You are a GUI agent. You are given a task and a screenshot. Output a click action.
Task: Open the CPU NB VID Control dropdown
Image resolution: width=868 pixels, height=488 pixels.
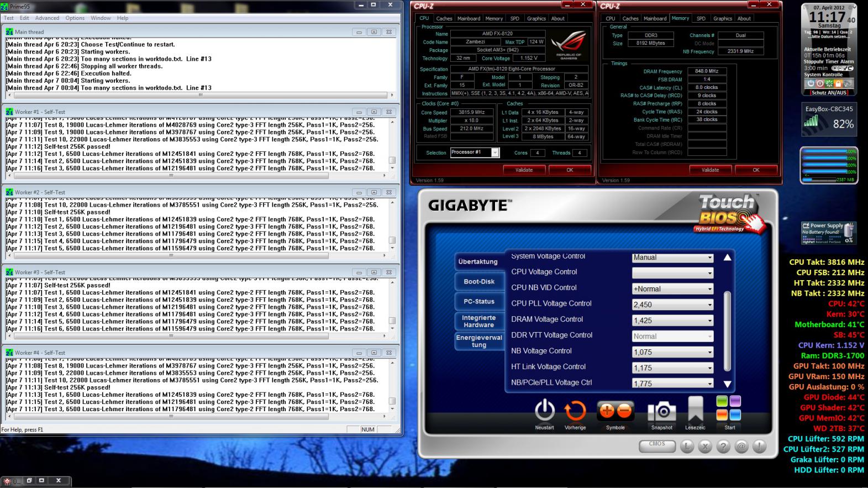(x=672, y=288)
